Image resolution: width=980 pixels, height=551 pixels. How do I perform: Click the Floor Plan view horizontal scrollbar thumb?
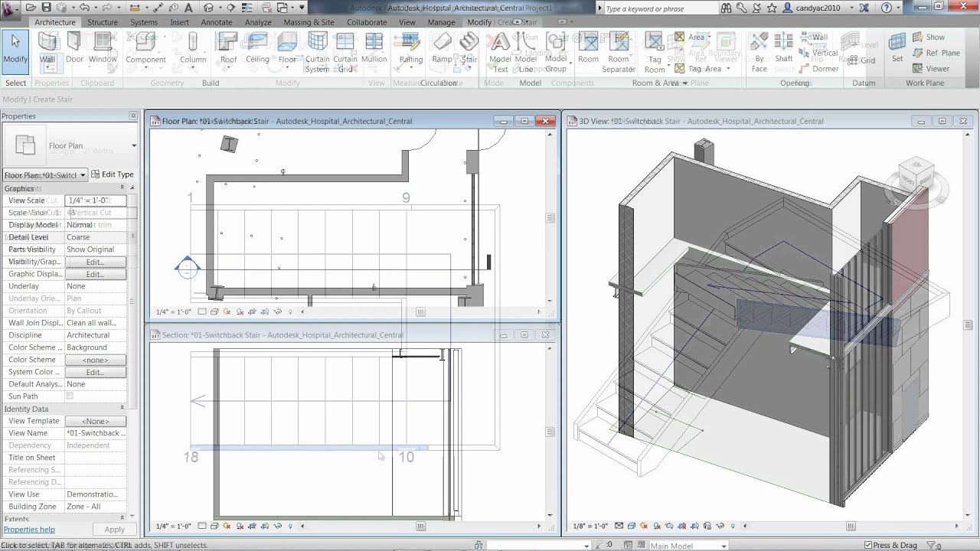point(420,312)
